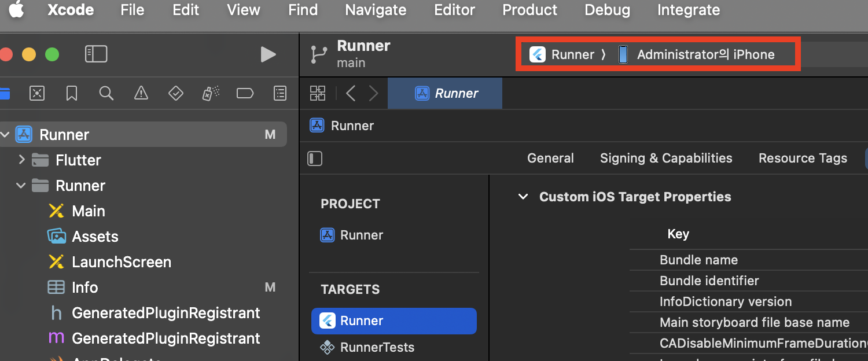The image size is (868, 361).
Task: Open the Apple menu
Action: pos(16,10)
